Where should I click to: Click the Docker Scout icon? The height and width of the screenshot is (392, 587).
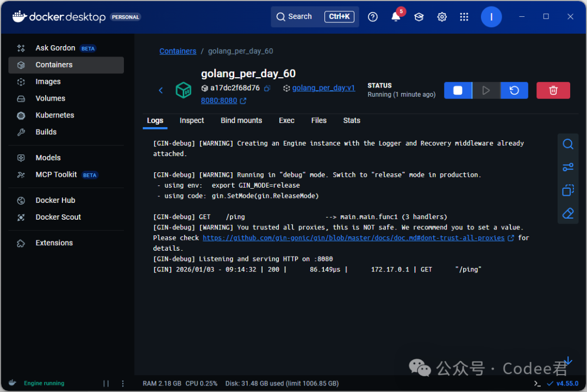tap(21, 217)
